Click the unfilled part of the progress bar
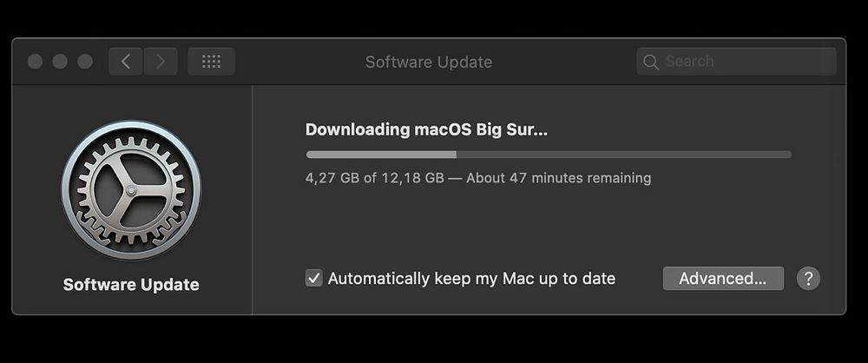This screenshot has height=363, width=868. (x=623, y=155)
